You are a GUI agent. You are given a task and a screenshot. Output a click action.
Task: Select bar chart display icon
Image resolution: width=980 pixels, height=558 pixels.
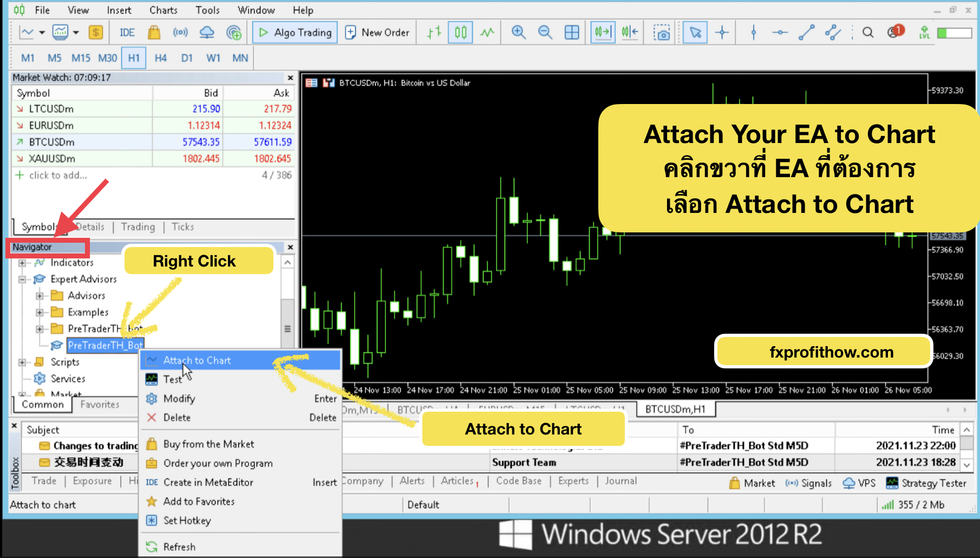pyautogui.click(x=434, y=33)
